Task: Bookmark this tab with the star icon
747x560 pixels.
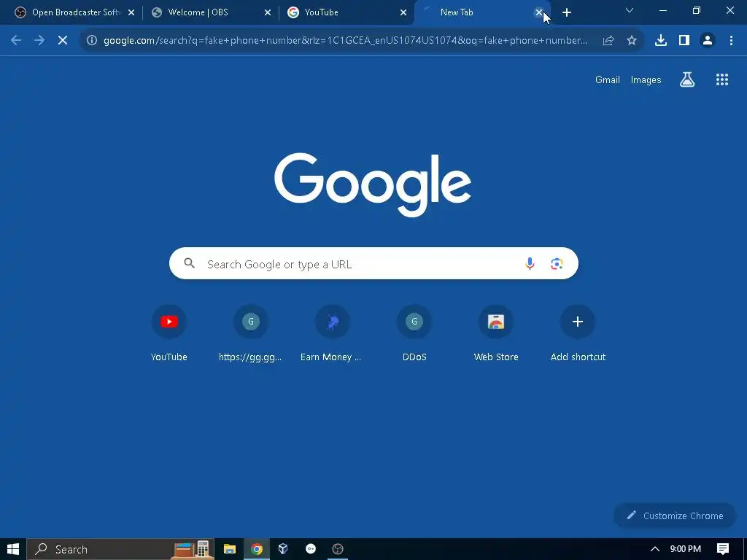Action: pyautogui.click(x=632, y=41)
